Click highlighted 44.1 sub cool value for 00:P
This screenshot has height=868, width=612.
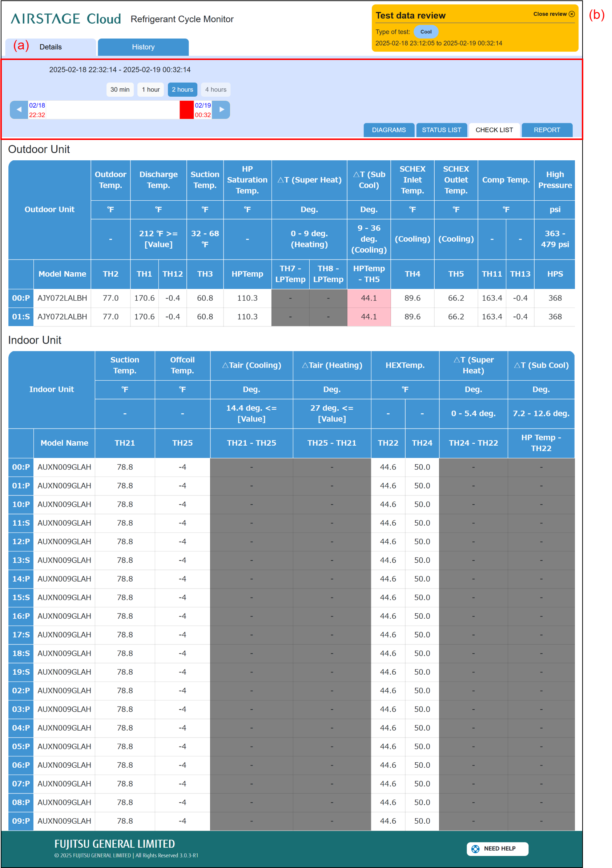(369, 298)
